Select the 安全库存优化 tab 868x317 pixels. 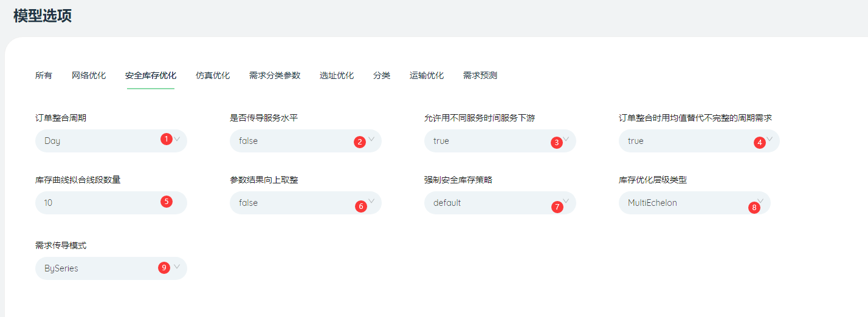pyautogui.click(x=151, y=76)
